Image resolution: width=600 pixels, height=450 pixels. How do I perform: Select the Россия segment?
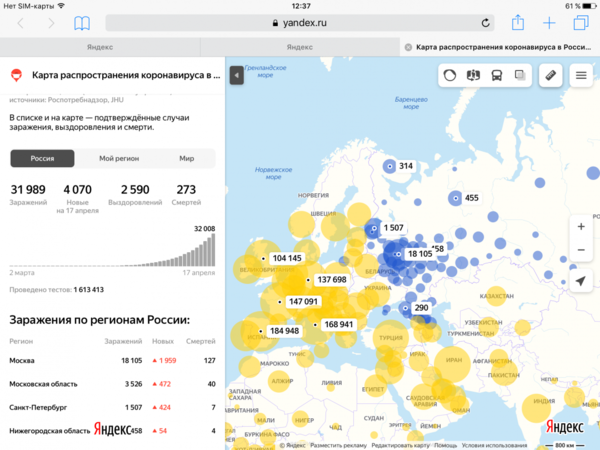coord(42,158)
